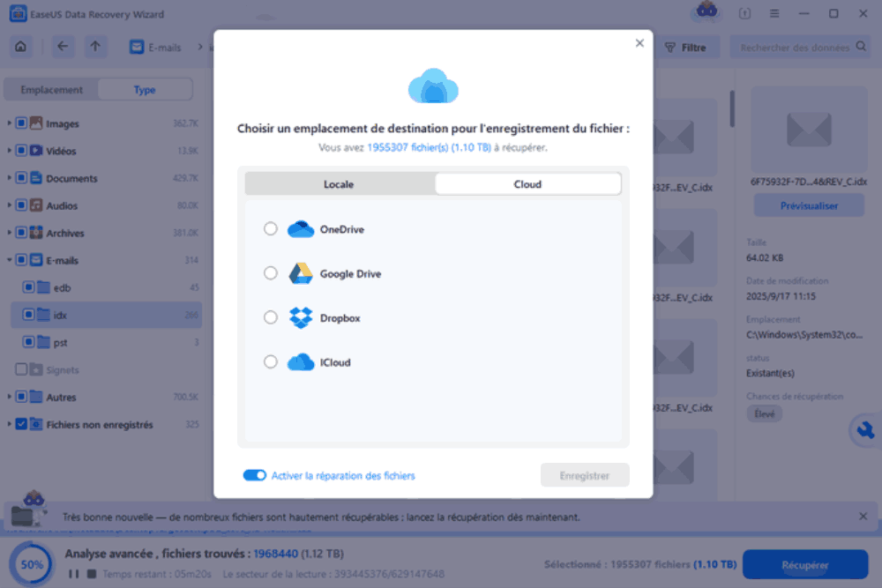
Task: Expand the Images tree node
Action: 9,123
